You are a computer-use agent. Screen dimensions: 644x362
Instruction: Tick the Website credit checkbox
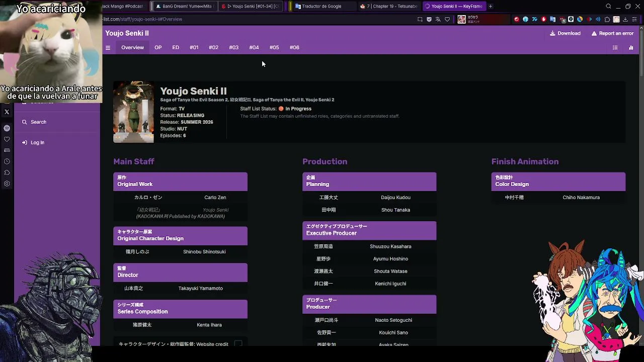238,344
